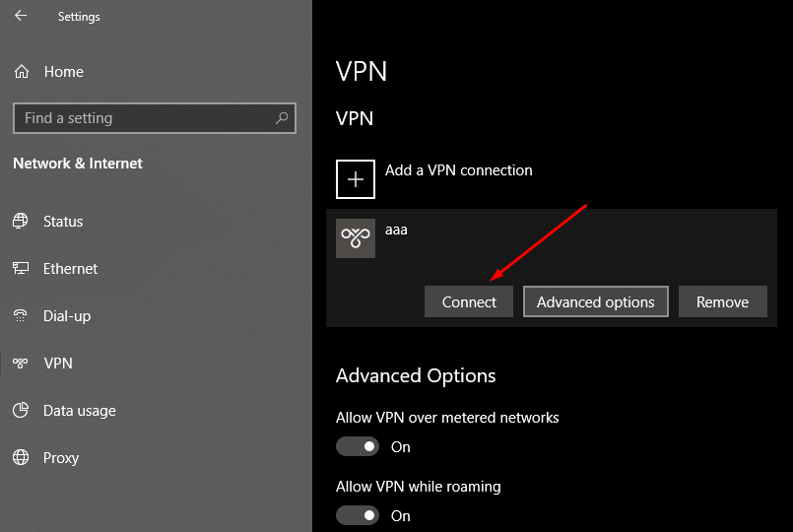
Task: Focus the Find a setting field
Action: pos(155,118)
